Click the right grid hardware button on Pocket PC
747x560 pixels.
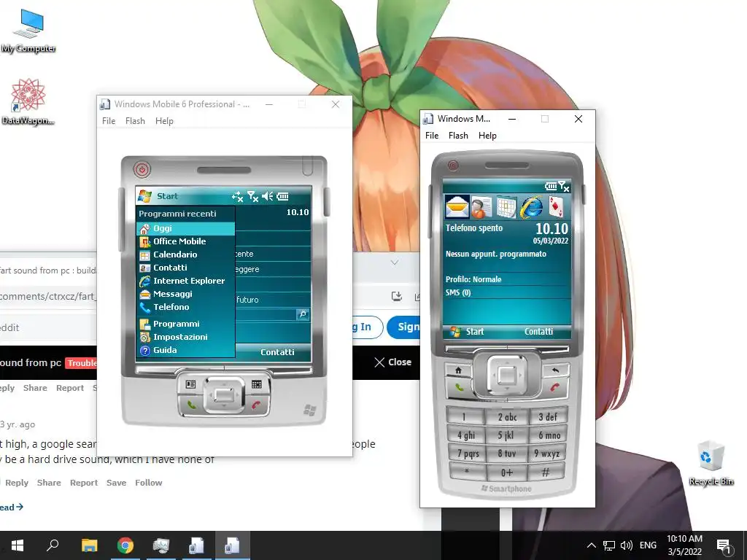(256, 384)
